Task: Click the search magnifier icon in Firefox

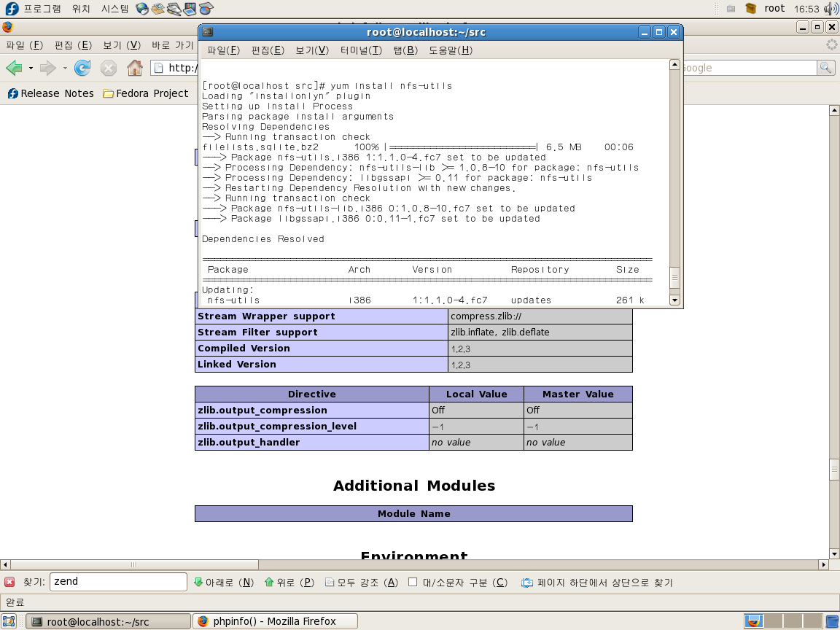Action: (825, 68)
